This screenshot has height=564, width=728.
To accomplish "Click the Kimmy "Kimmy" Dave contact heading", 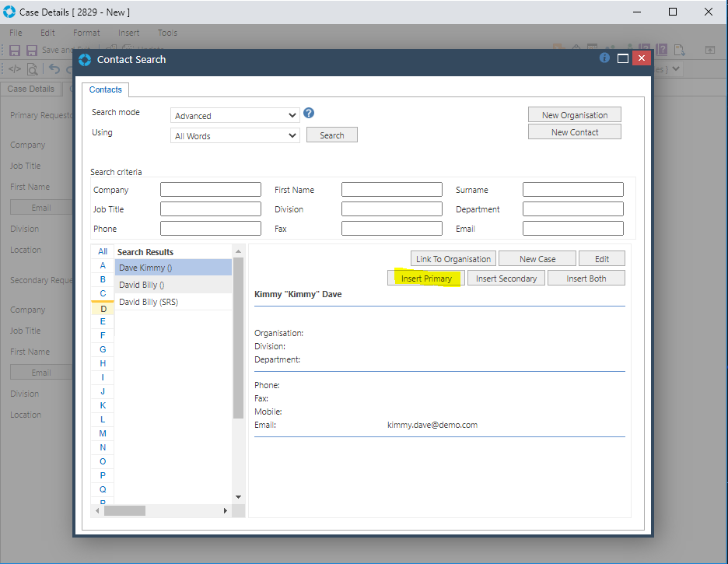I will [x=298, y=294].
